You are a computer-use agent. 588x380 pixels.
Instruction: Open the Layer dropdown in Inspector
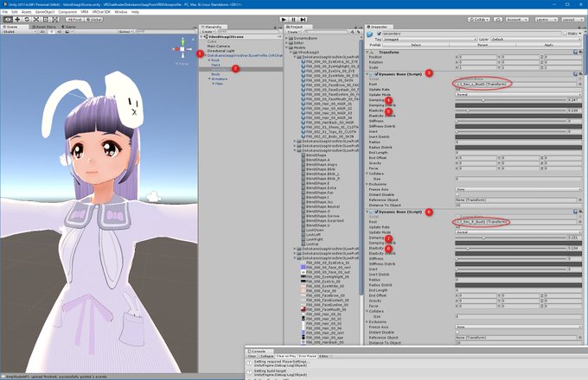pos(536,40)
